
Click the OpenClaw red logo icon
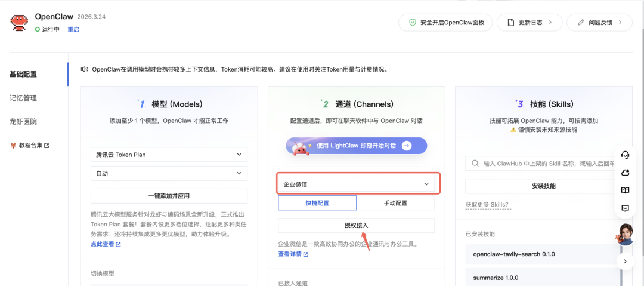click(x=19, y=23)
